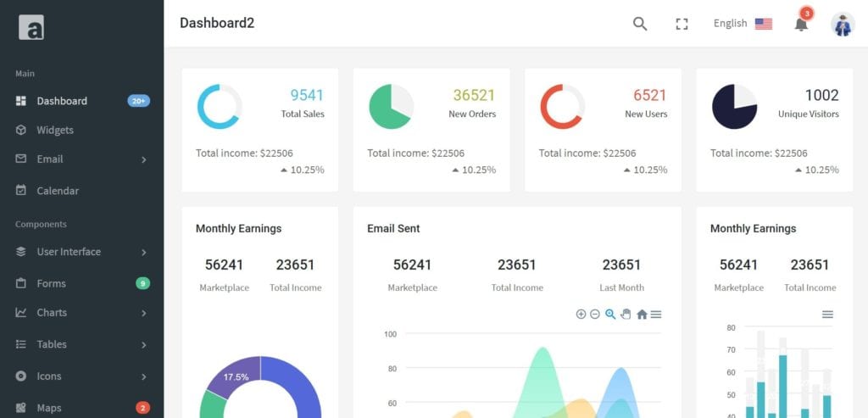
Task: Click the 10.25% increase under Total Sales
Action: [x=303, y=170]
